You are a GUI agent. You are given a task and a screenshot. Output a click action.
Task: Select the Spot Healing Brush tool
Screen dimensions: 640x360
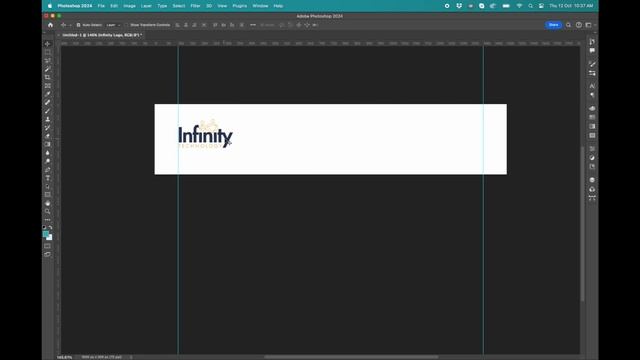click(47, 102)
